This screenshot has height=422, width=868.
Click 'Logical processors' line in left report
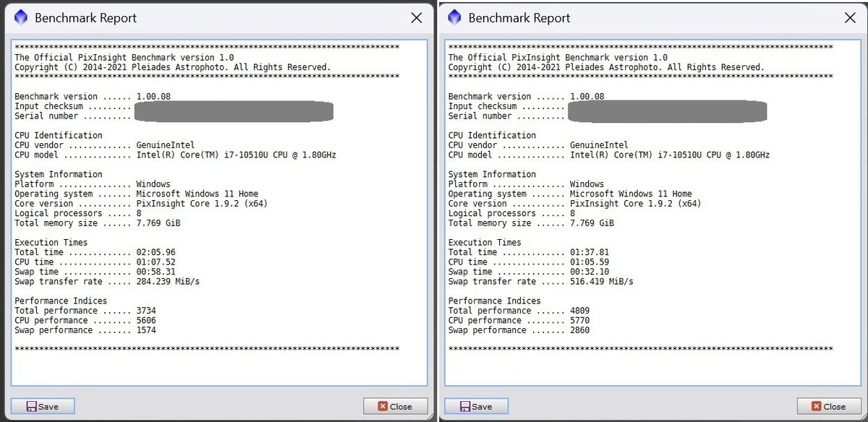[78, 213]
